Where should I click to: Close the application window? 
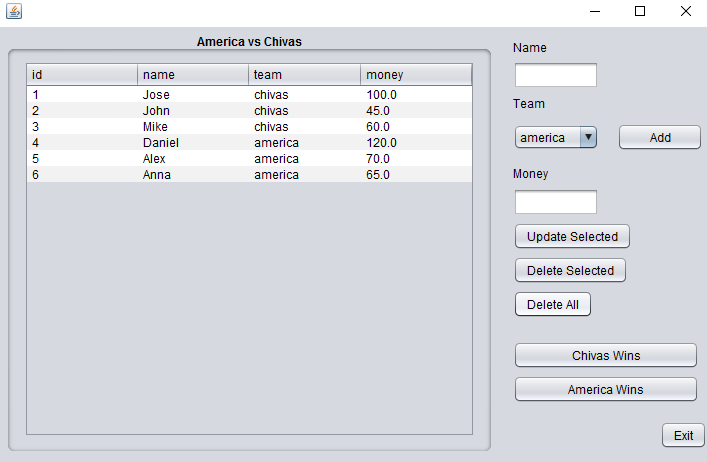pyautogui.click(x=685, y=11)
